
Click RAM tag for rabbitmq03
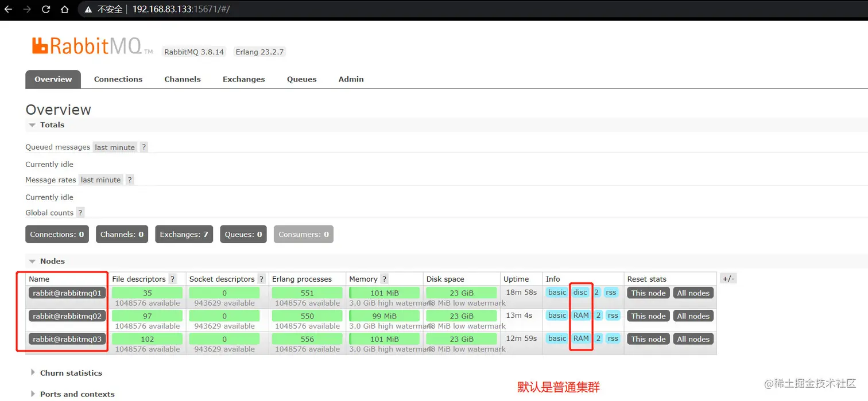point(581,338)
